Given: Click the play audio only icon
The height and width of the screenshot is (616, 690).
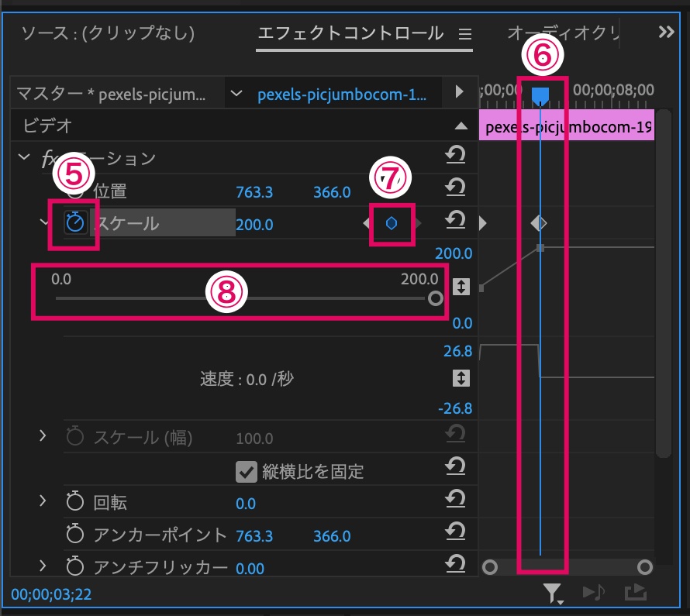Looking at the screenshot, I should 594,592.
